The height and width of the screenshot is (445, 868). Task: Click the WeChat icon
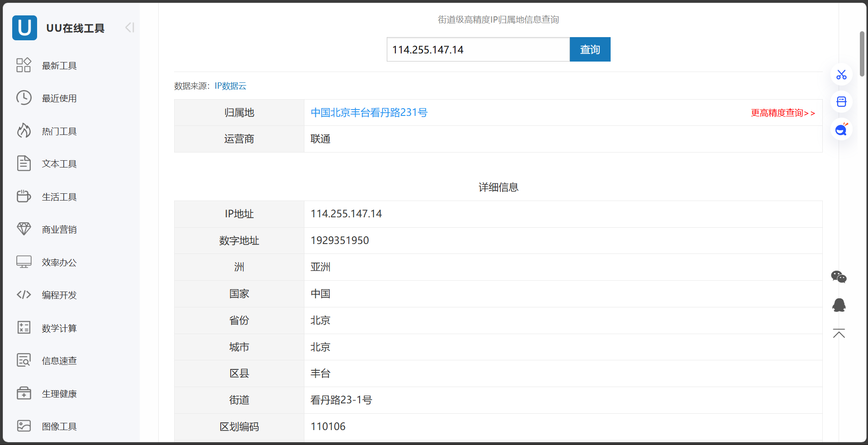coord(839,277)
